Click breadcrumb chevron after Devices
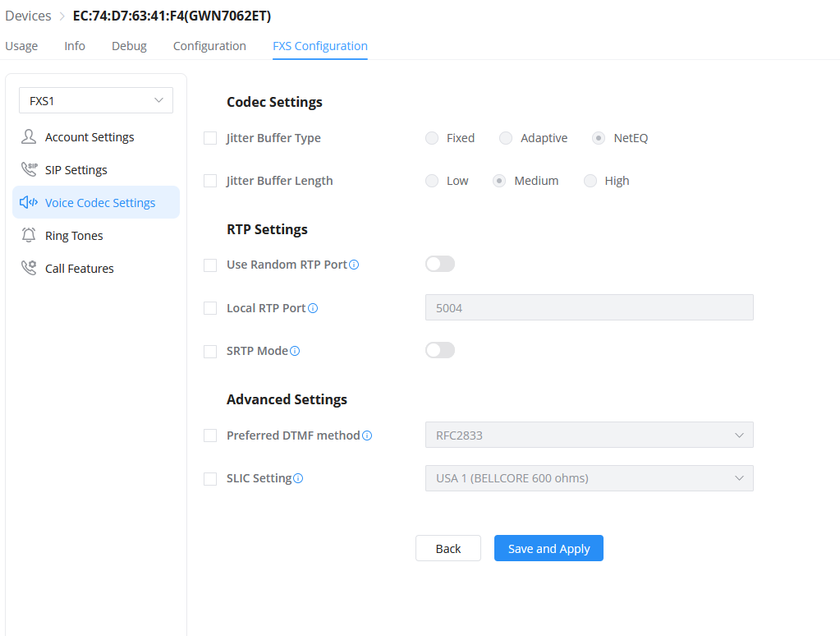Screen dimensions: 840x636 pyautogui.click(x=62, y=16)
